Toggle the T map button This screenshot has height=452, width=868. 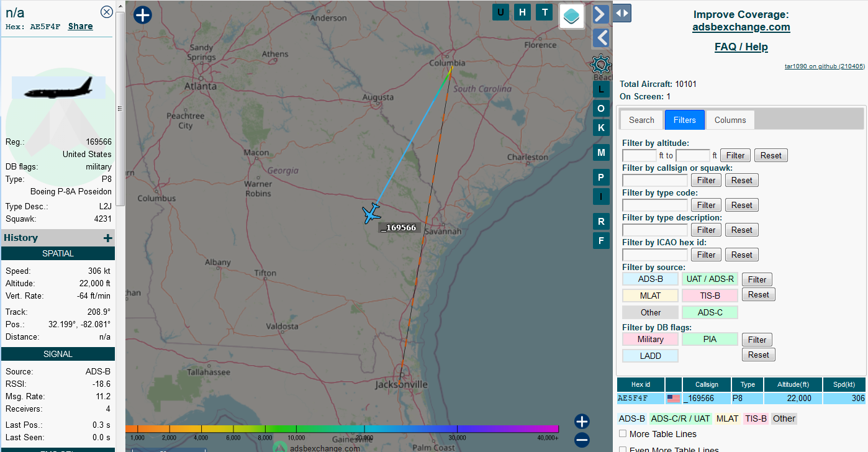tap(545, 12)
